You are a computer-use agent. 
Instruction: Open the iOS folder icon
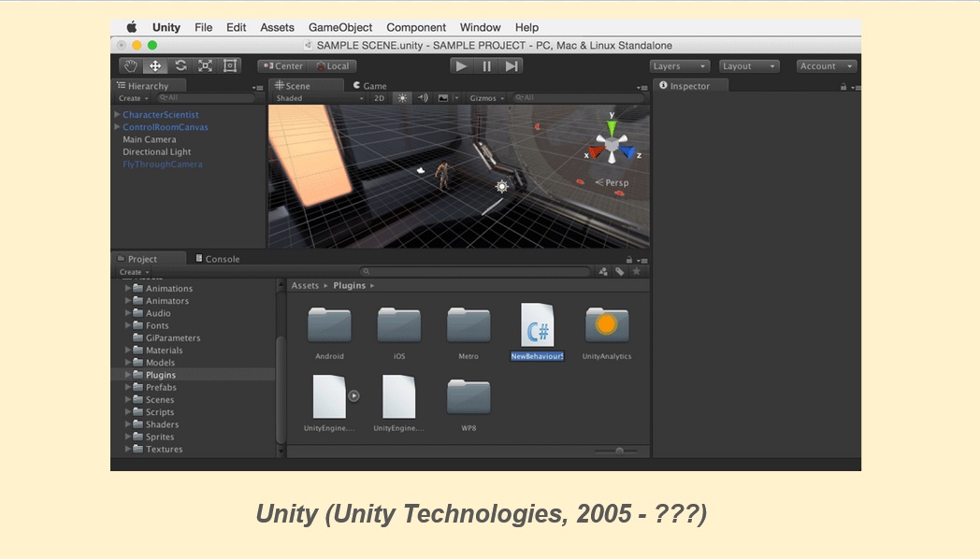[x=398, y=324]
